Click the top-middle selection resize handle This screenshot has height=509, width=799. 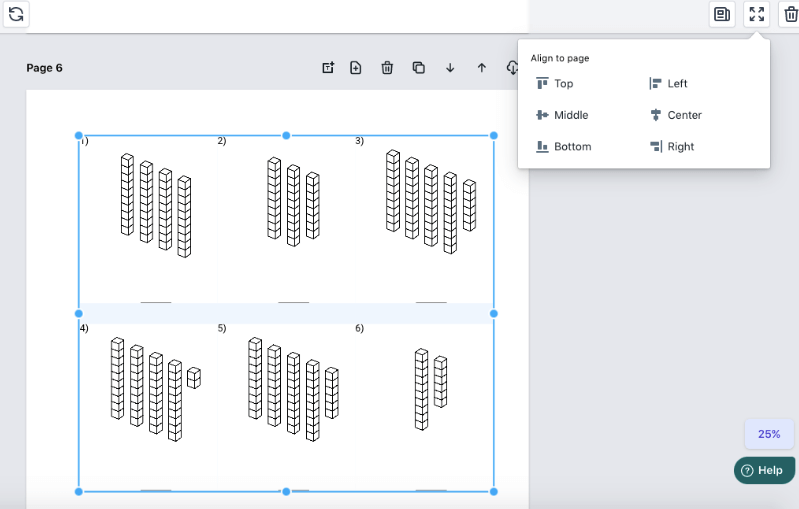tap(286, 136)
